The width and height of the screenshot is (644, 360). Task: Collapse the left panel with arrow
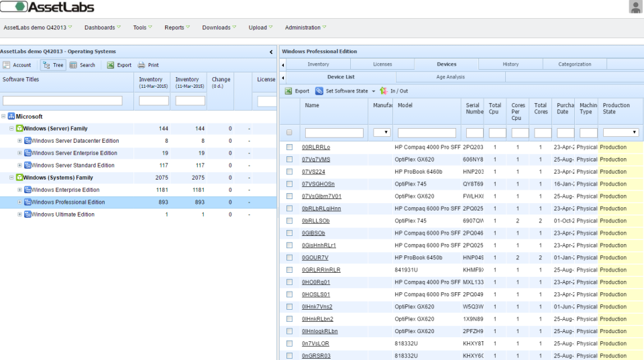271,52
